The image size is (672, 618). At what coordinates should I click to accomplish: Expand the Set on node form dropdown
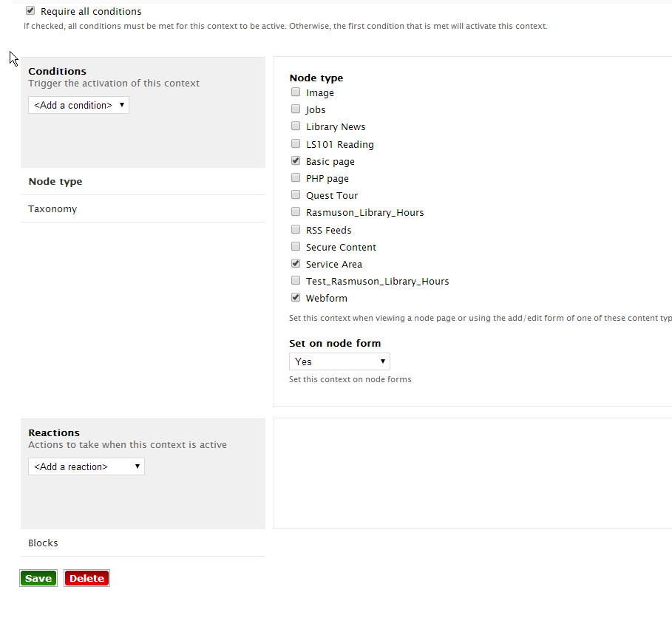339,361
